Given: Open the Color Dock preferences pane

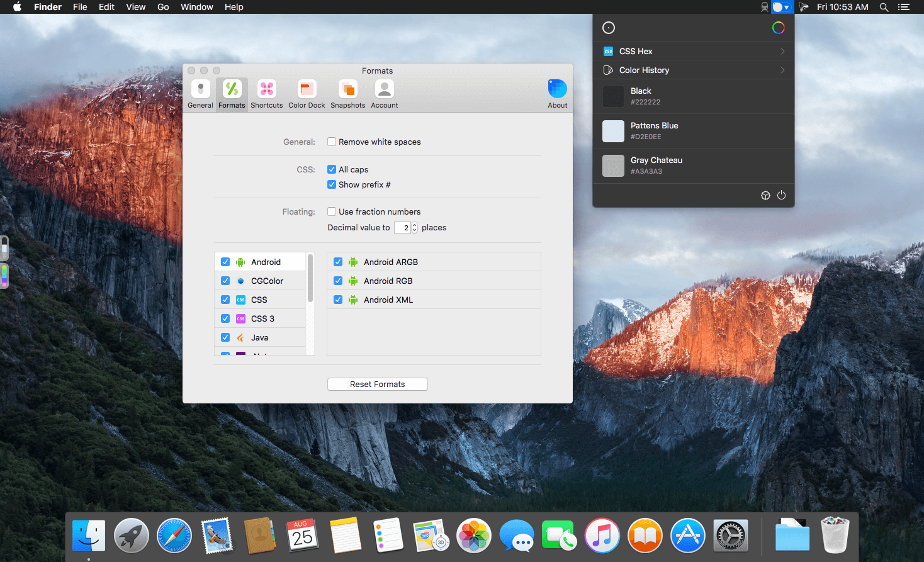Looking at the screenshot, I should coord(307,94).
